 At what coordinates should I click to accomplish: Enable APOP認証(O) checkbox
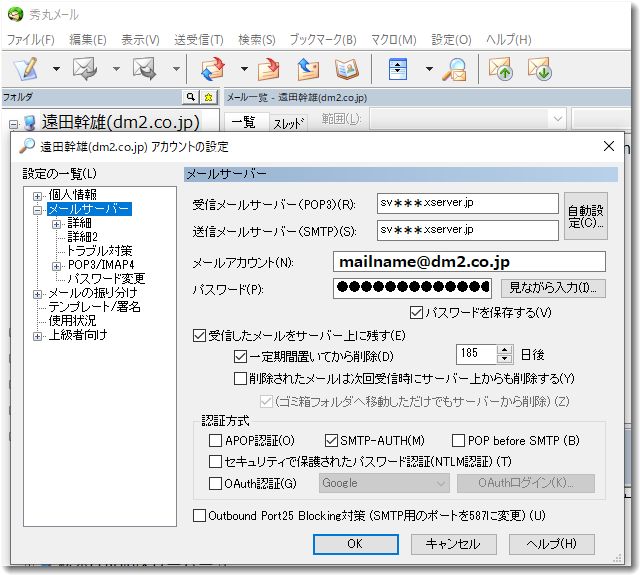pyautogui.click(x=215, y=441)
